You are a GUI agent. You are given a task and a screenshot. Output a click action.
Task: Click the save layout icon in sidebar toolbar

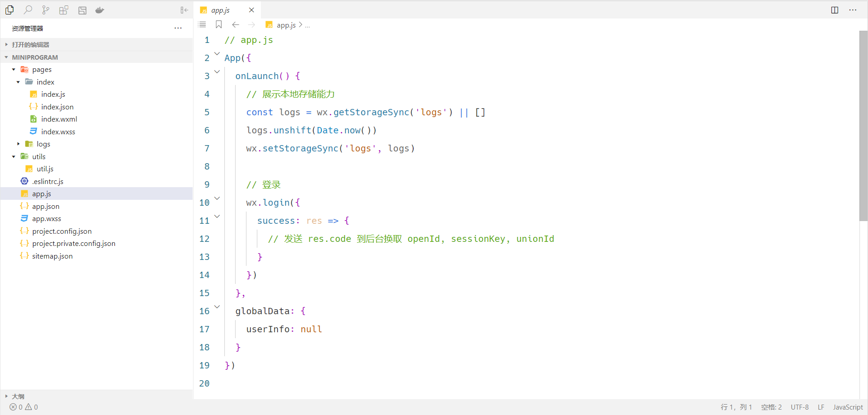(x=82, y=10)
